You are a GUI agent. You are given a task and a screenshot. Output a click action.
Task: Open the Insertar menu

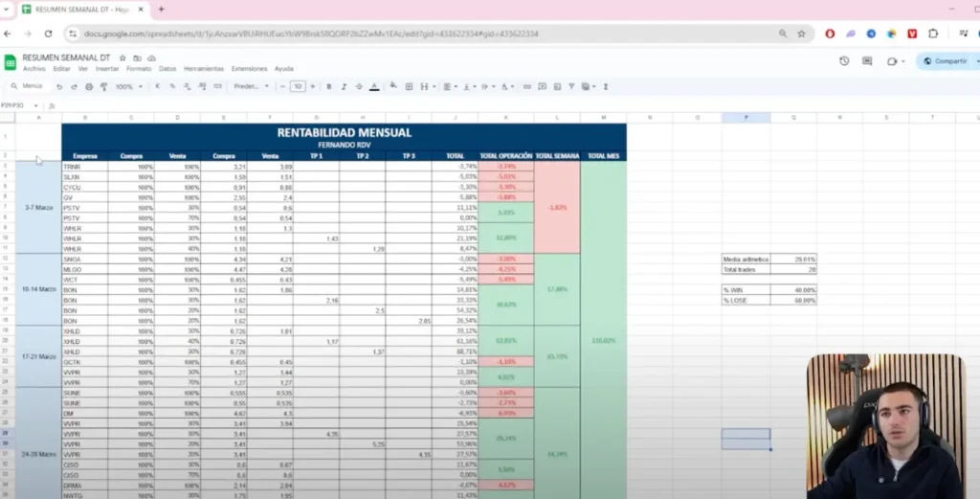[x=107, y=69]
